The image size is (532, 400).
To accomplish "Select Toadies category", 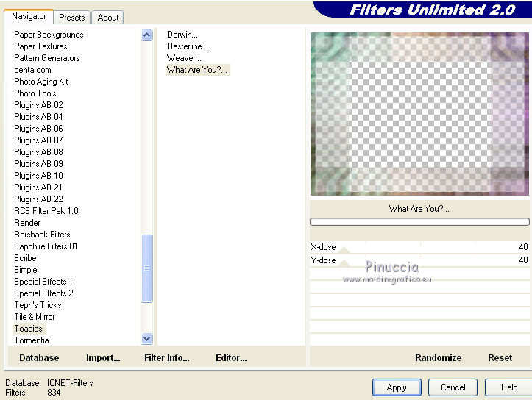I will pyautogui.click(x=29, y=329).
